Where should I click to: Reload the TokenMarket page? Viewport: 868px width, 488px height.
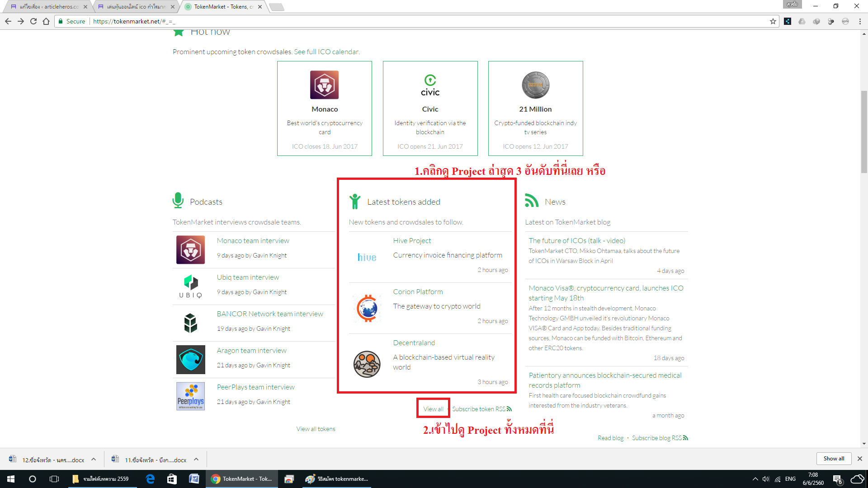(33, 21)
